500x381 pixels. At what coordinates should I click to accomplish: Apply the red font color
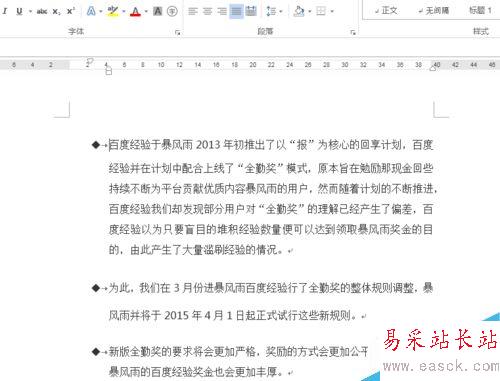tap(135, 12)
